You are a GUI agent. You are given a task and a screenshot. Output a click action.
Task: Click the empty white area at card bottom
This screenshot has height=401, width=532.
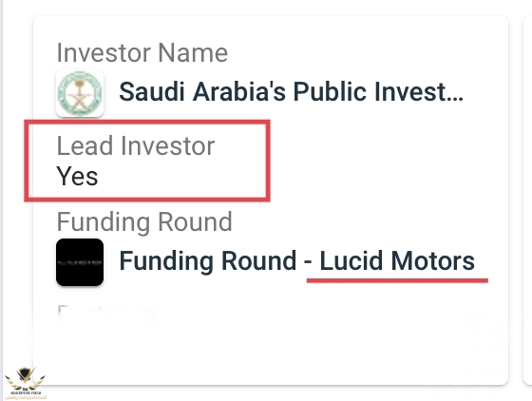tap(271, 356)
